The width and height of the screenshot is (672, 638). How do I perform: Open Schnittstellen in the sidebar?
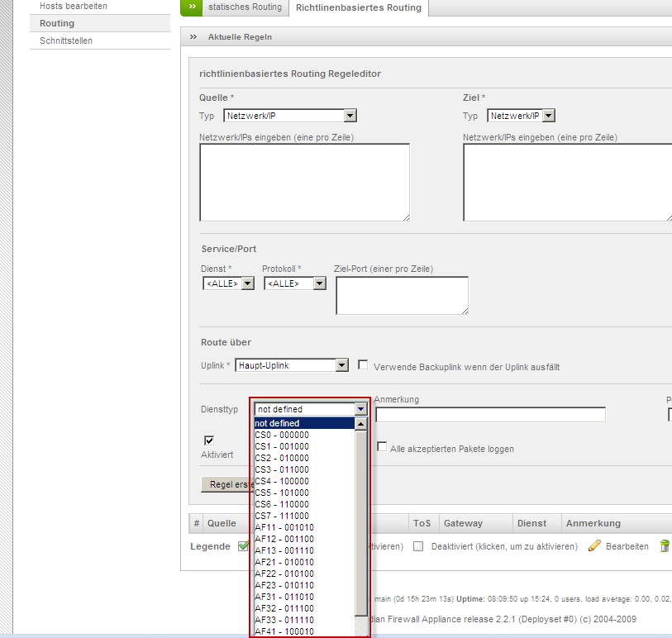pyautogui.click(x=66, y=40)
